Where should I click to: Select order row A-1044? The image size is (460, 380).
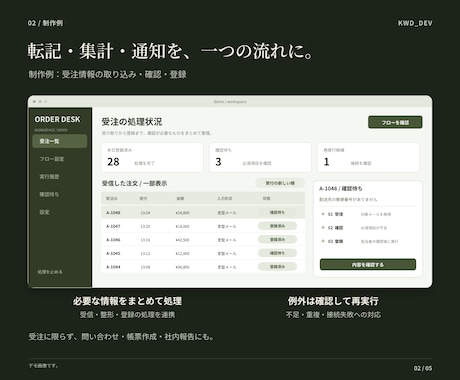tap(203, 267)
